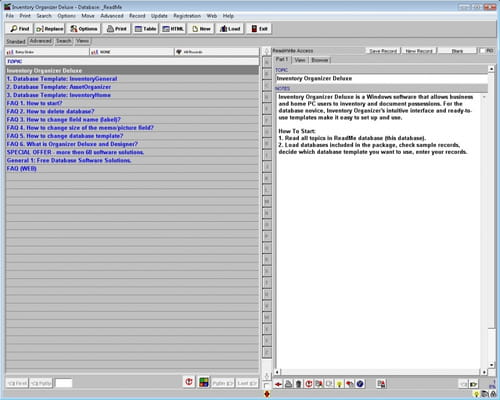500x400 pixels.
Task: Select 'General 1: Free Database Software Solutions' row
Action: coord(132,160)
